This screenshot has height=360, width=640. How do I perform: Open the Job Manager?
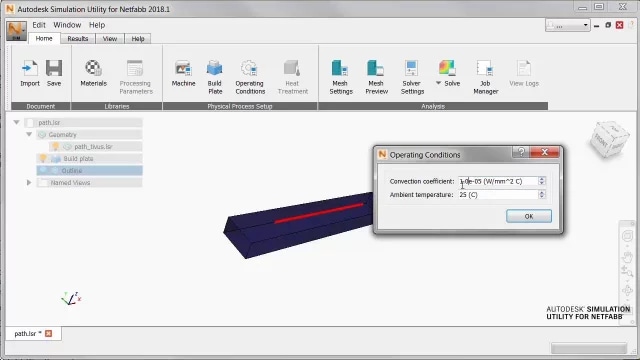[x=486, y=77]
